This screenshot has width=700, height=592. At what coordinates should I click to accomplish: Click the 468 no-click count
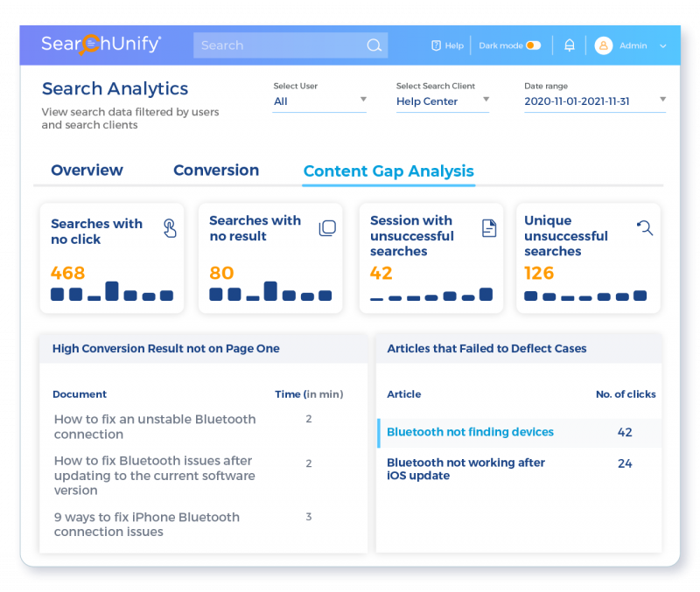(x=67, y=273)
